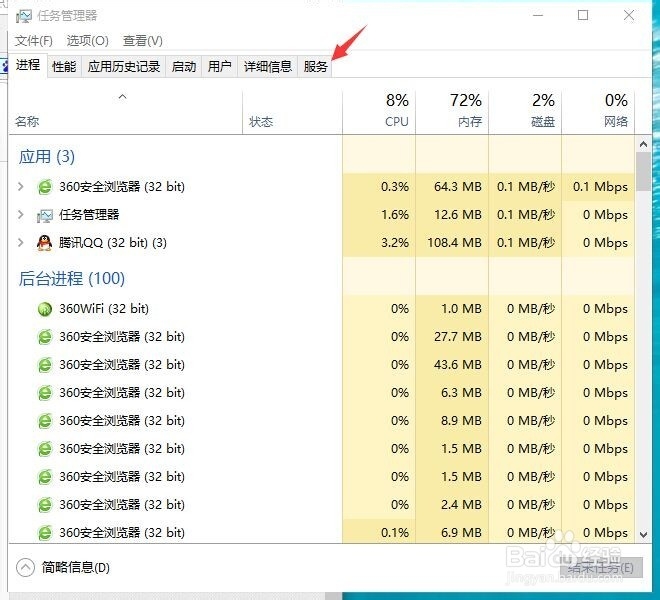Click icon of 360 browser process using 2.4 MB
The width and height of the screenshot is (660, 600).
coord(45,505)
